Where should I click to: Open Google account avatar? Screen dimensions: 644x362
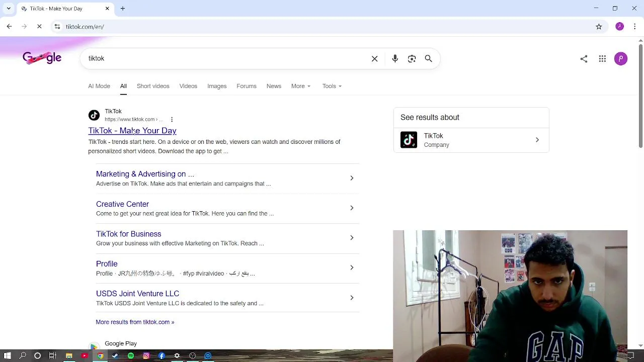click(621, 59)
